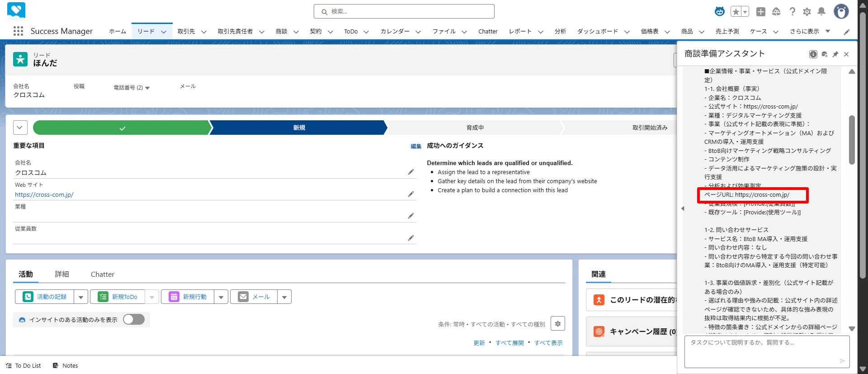Open the Setup gear menu
The height and width of the screenshot is (374, 868).
[x=807, y=12]
